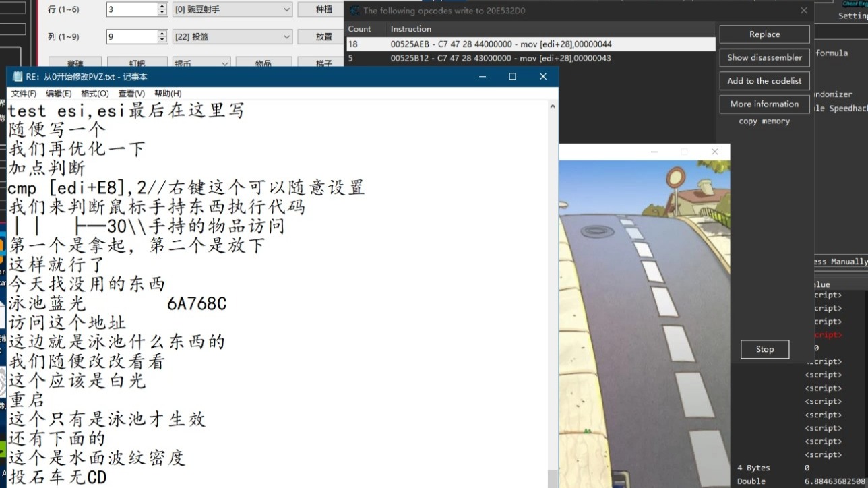Click the '4 Bytes' type cell in Cheat Engine
Screen dimensions: 868x488
point(753,468)
